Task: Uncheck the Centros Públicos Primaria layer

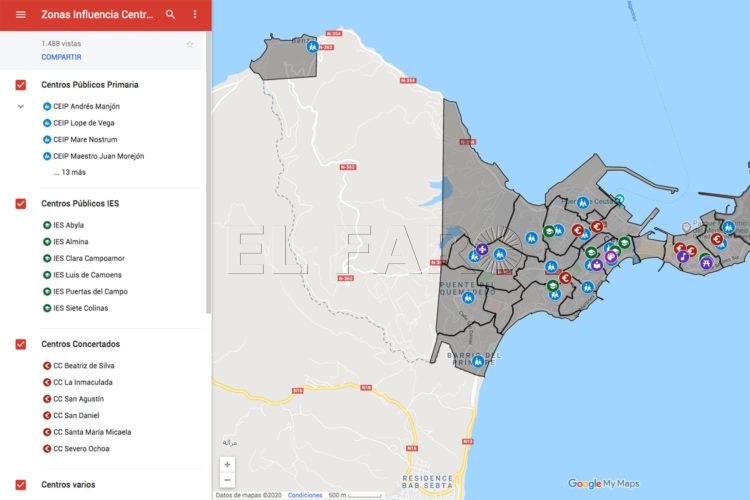Action: click(x=21, y=85)
